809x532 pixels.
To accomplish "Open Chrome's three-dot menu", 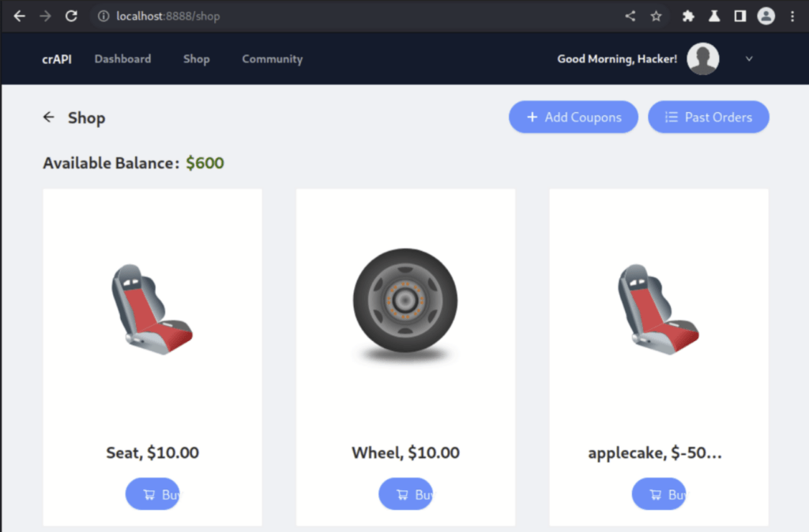I will pyautogui.click(x=792, y=16).
